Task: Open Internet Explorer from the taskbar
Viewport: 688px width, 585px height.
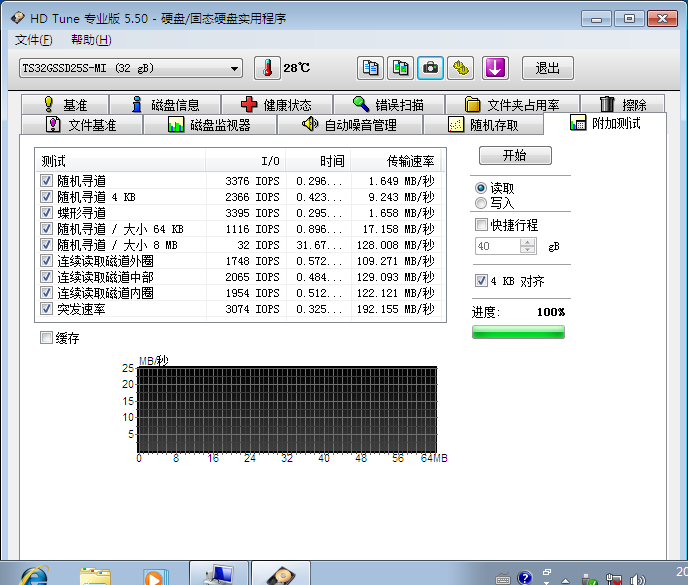Action: 32,574
